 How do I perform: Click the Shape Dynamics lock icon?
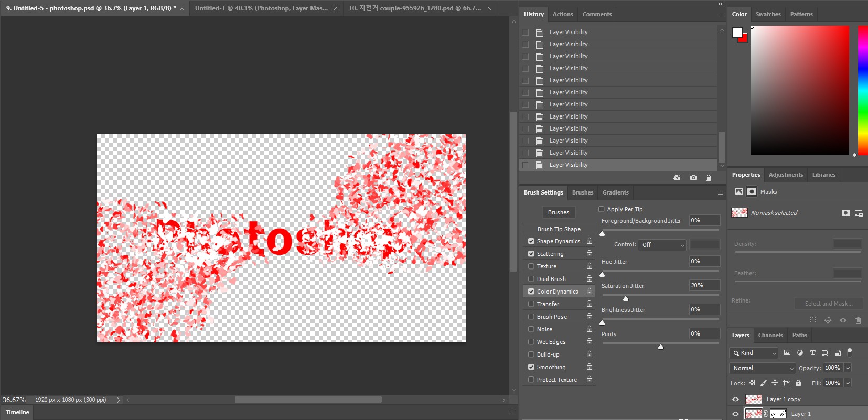tap(590, 241)
